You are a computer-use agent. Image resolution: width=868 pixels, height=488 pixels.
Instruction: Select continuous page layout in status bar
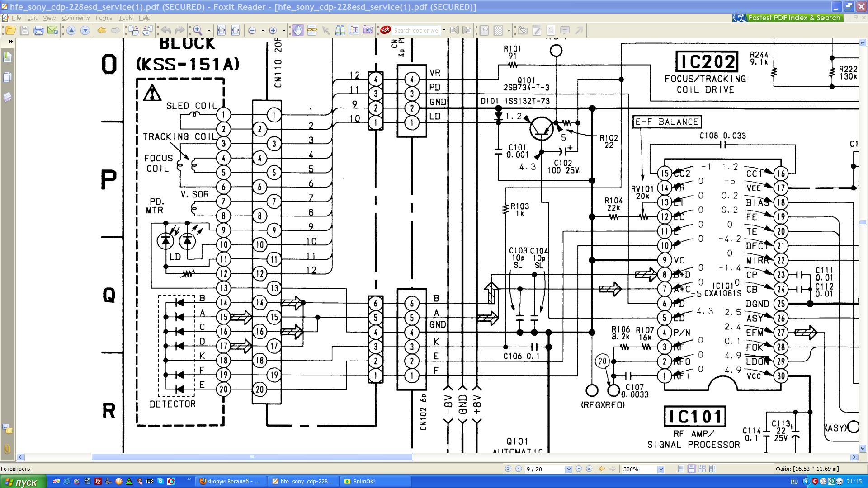coord(692,469)
